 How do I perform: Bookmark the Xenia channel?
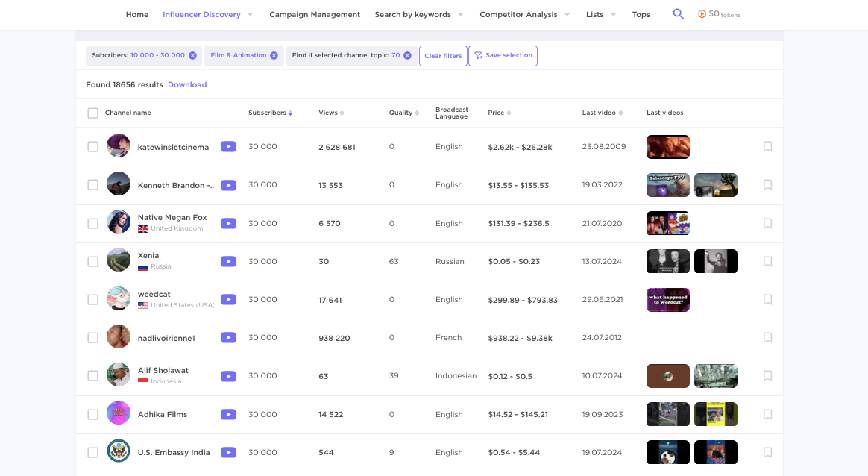767,261
